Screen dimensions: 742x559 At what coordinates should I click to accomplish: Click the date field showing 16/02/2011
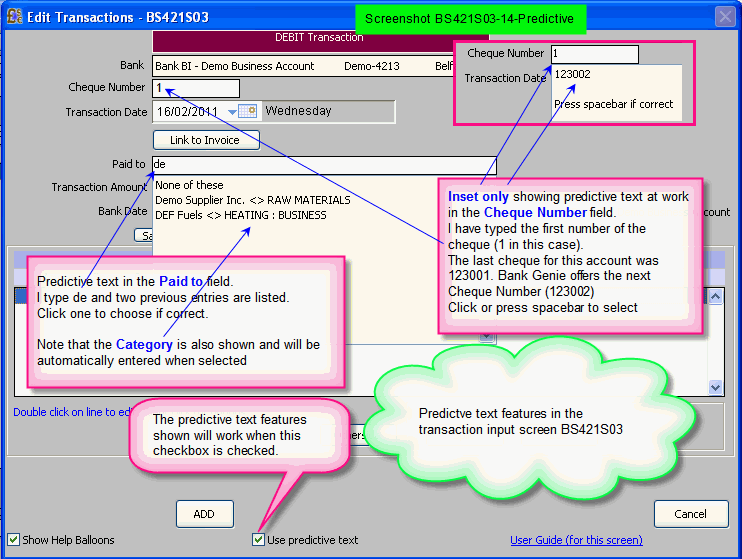pyautogui.click(x=189, y=112)
